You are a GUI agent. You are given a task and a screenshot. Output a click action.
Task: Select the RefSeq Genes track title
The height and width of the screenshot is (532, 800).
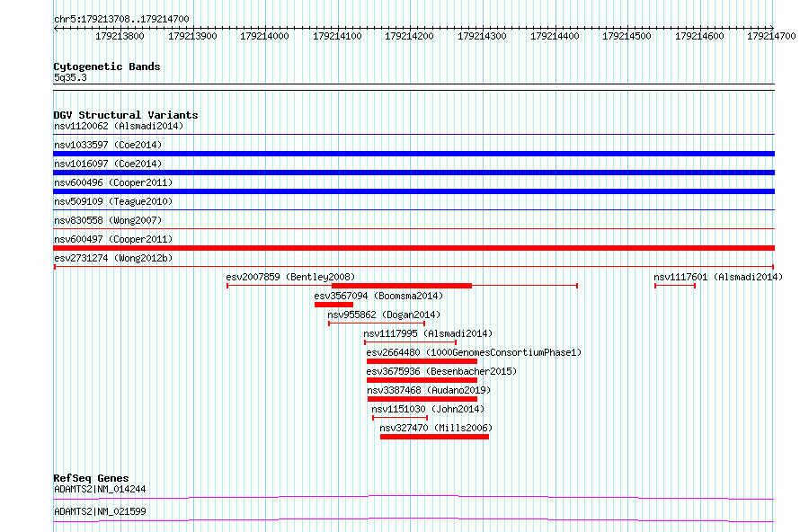tap(92, 478)
